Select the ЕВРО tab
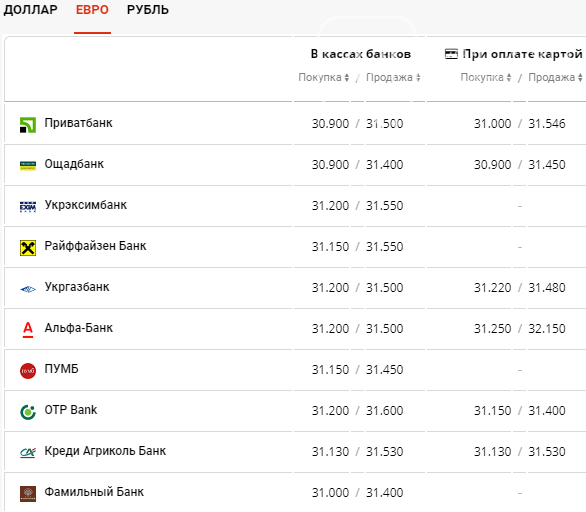 92,10
